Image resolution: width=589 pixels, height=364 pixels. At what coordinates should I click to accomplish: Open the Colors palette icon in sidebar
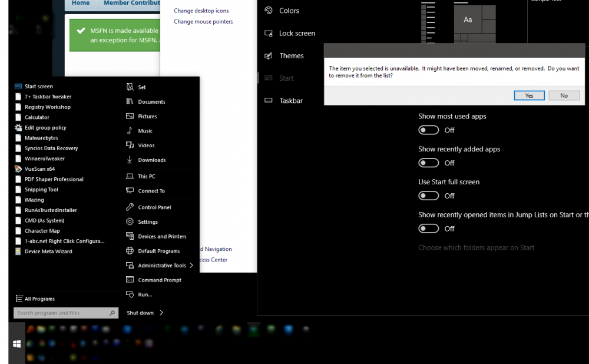coord(269,11)
